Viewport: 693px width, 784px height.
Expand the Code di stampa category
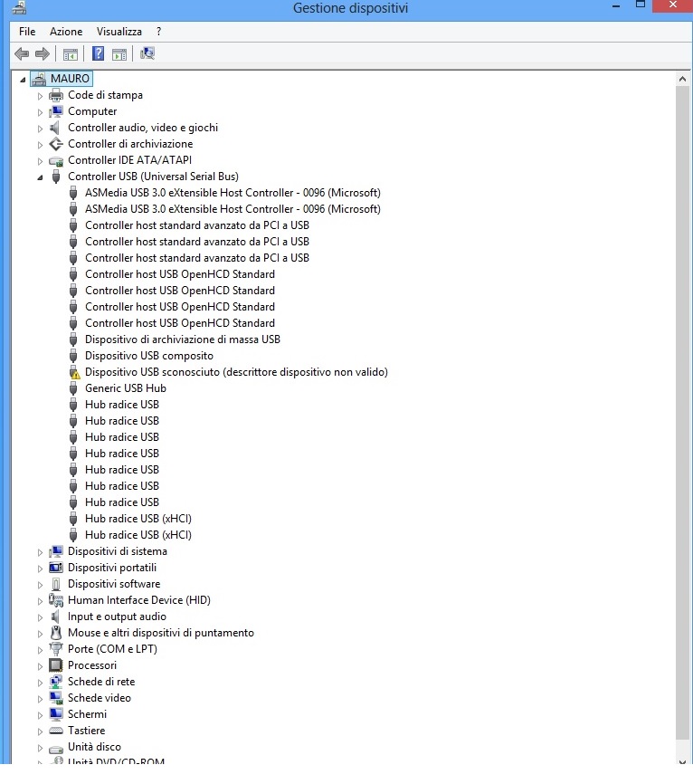tap(40, 95)
